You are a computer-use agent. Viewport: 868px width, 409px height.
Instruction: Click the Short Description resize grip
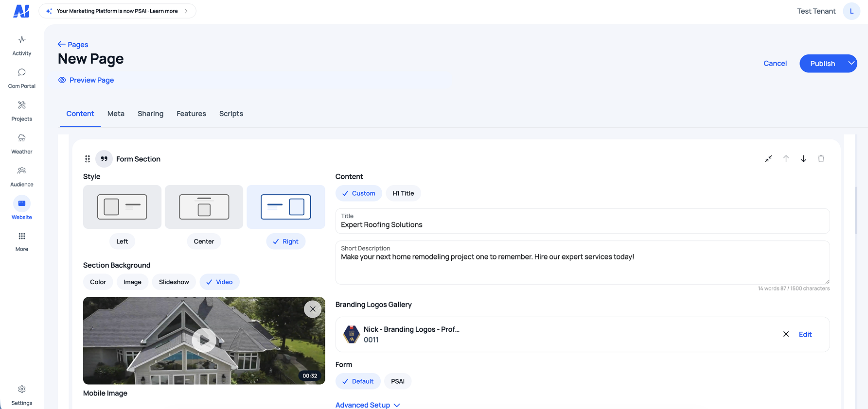pos(827,281)
